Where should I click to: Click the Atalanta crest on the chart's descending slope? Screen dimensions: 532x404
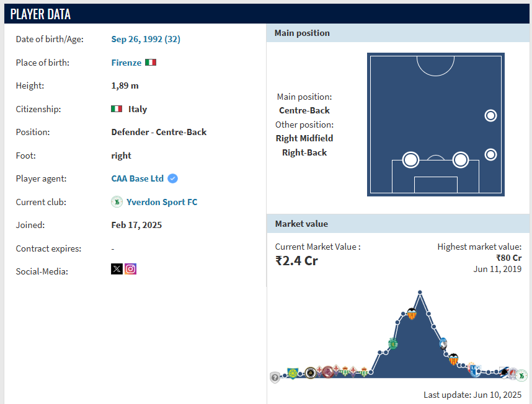click(x=443, y=344)
